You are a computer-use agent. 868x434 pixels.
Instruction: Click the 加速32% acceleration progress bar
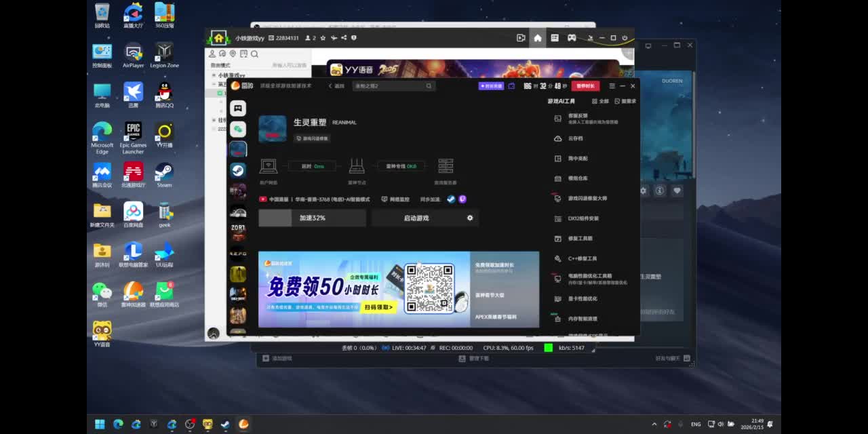coord(312,218)
